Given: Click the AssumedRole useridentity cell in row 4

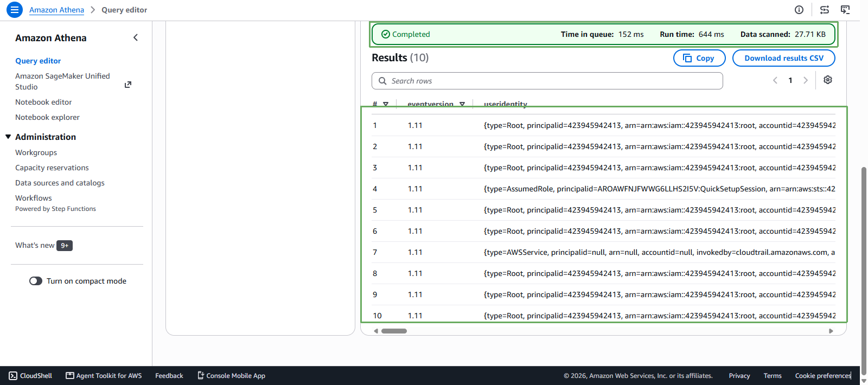Looking at the screenshot, I should pos(660,189).
